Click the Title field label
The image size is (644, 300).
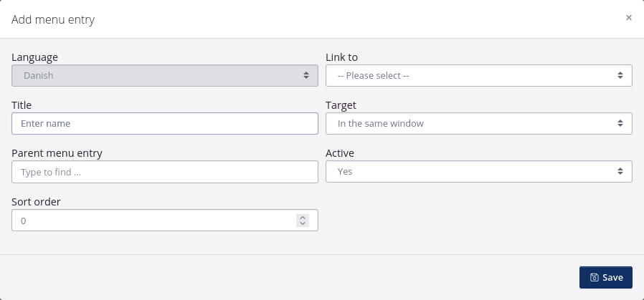point(22,105)
